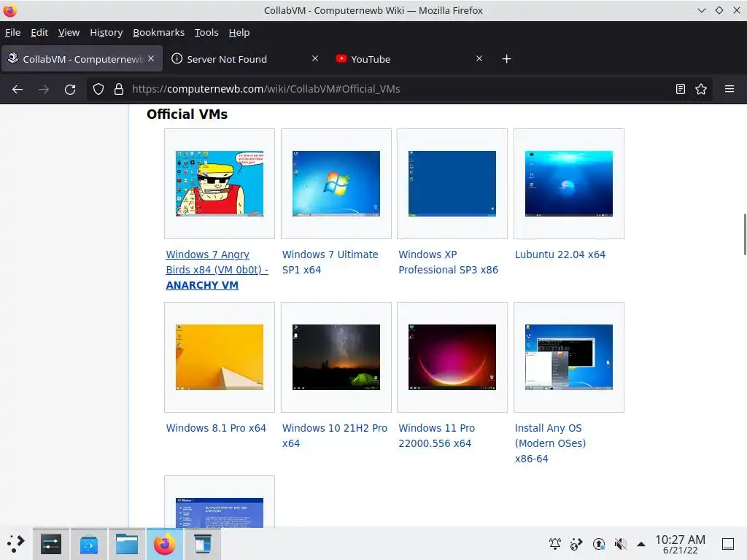Click the forward navigation arrow
Screen dimensions: 747x560
[44, 89]
